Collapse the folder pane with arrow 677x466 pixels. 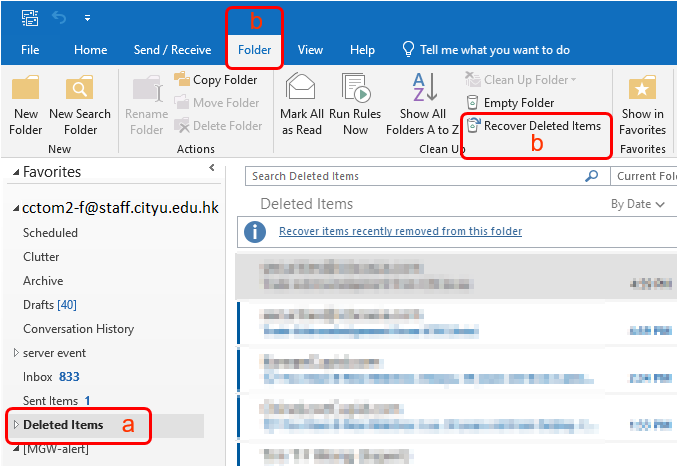(x=212, y=166)
